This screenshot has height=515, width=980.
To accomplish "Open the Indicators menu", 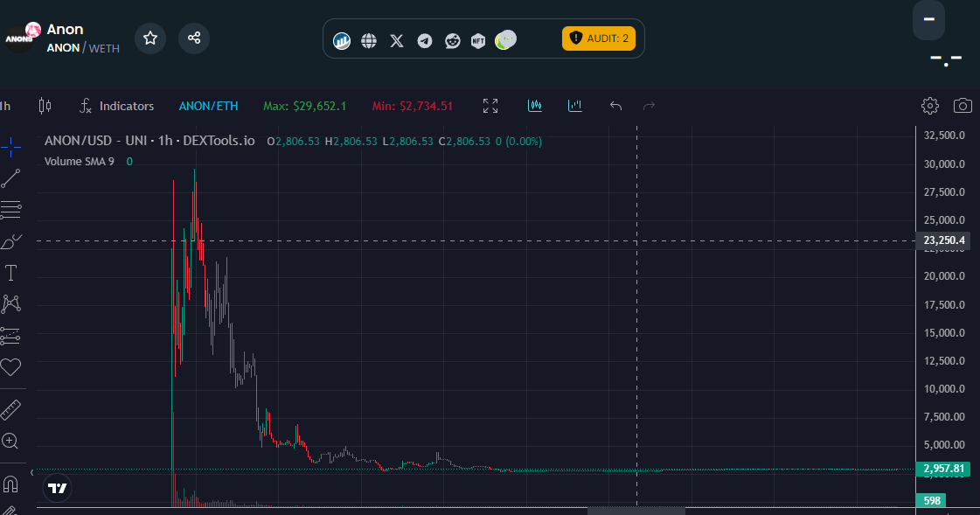I will (116, 106).
